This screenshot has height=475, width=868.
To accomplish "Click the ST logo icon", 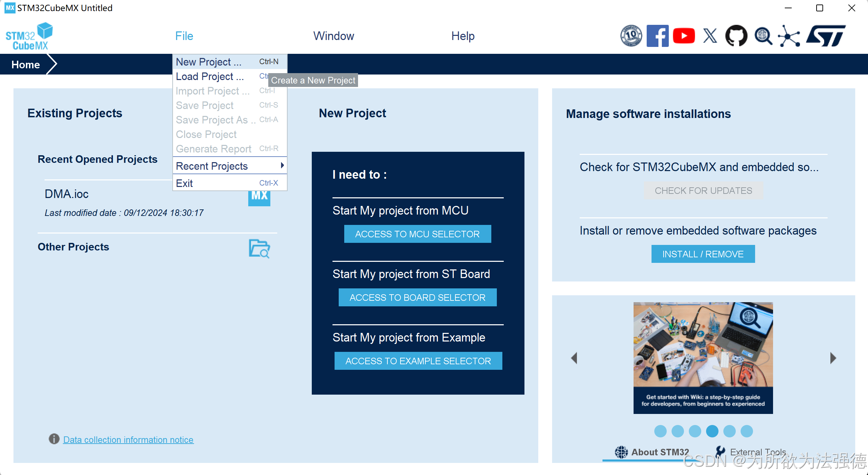I will (826, 36).
